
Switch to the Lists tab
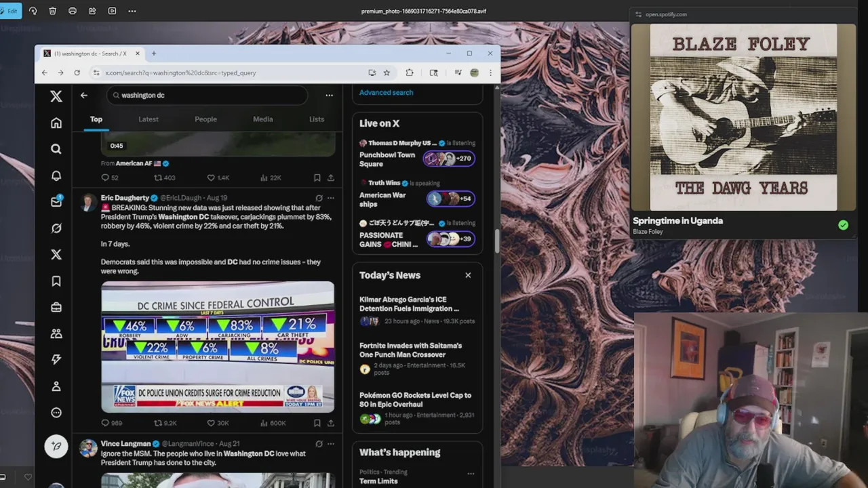[317, 119]
